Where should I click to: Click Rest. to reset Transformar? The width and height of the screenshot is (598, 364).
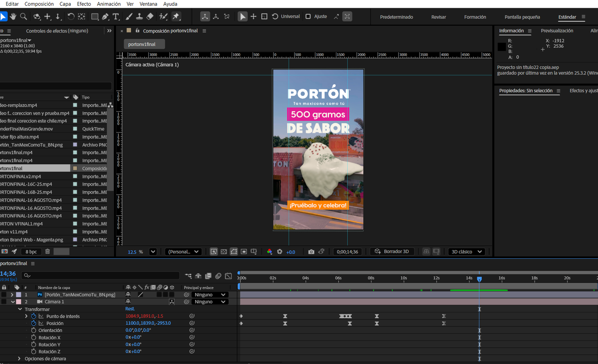coord(130,309)
